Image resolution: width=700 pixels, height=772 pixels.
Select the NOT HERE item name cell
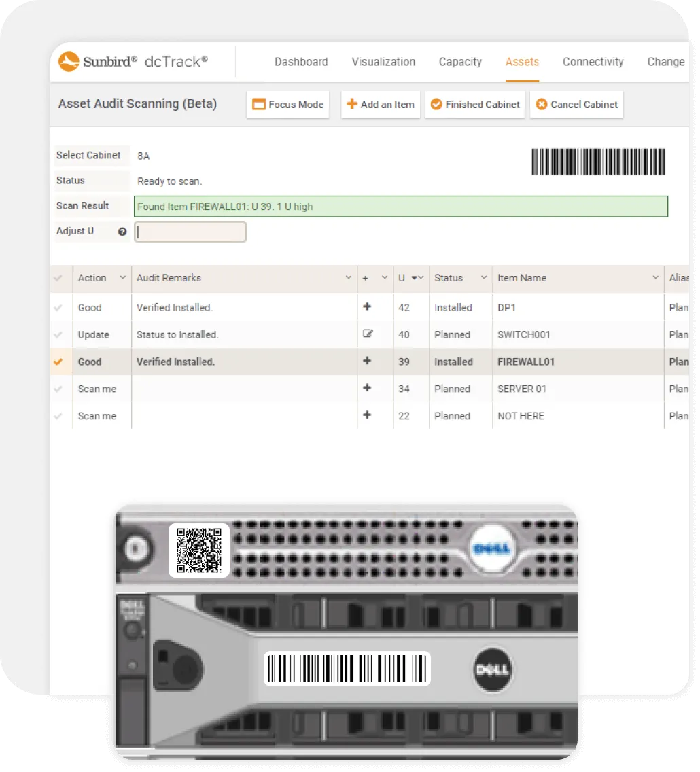point(578,416)
